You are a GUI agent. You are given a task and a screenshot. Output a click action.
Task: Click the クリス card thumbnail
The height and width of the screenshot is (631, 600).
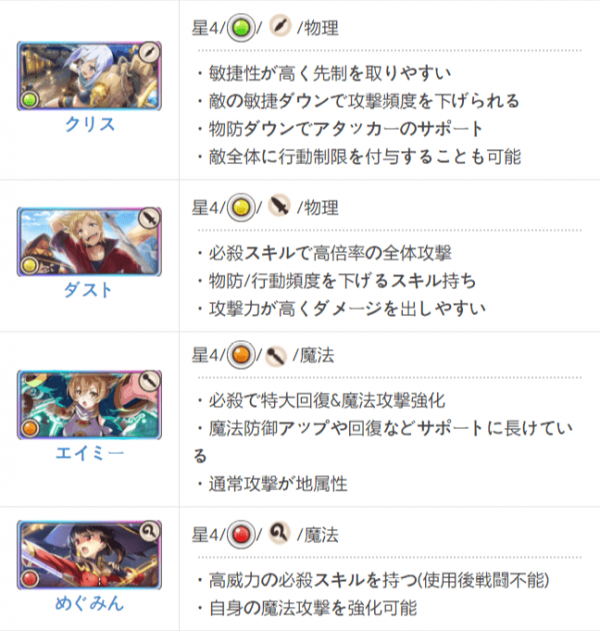tap(89, 76)
